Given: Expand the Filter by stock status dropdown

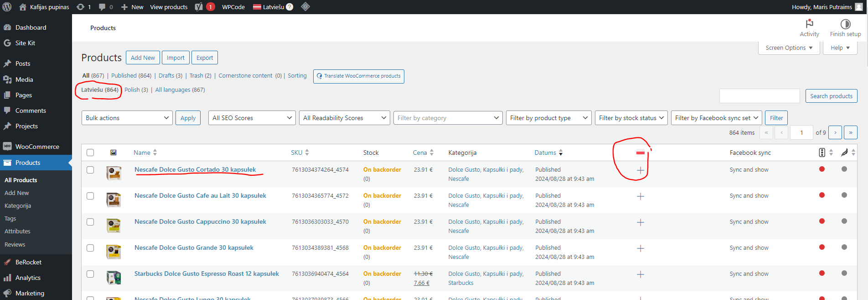Looking at the screenshot, I should 631,118.
